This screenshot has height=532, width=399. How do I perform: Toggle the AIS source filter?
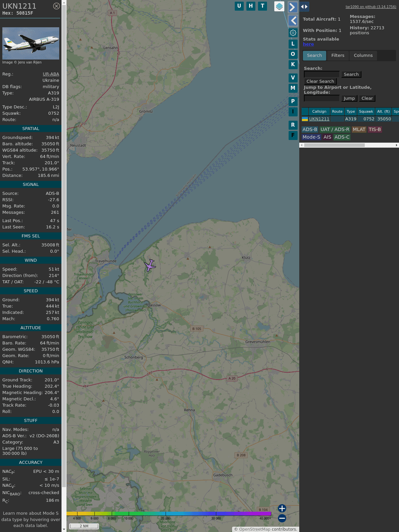click(328, 137)
